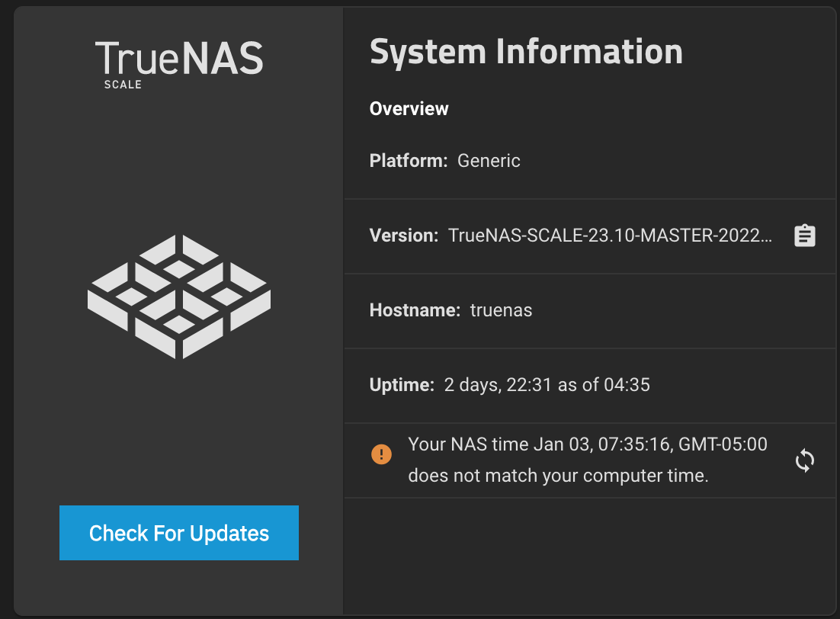Click the 'does not match your computer time' text

click(558, 476)
